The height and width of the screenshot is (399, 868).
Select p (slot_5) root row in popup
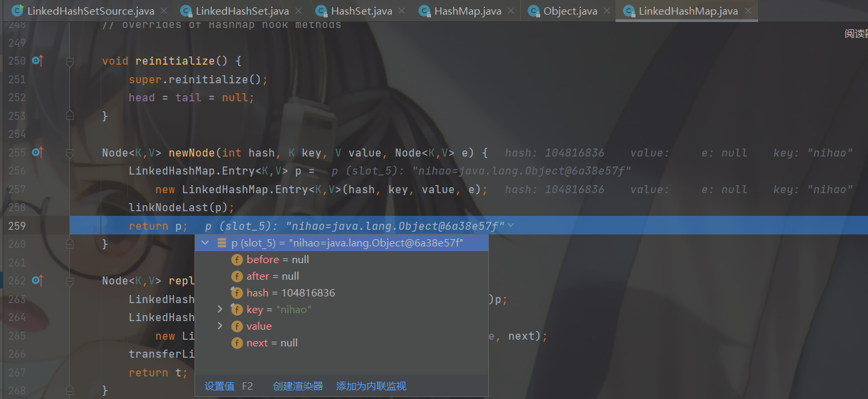click(x=342, y=243)
